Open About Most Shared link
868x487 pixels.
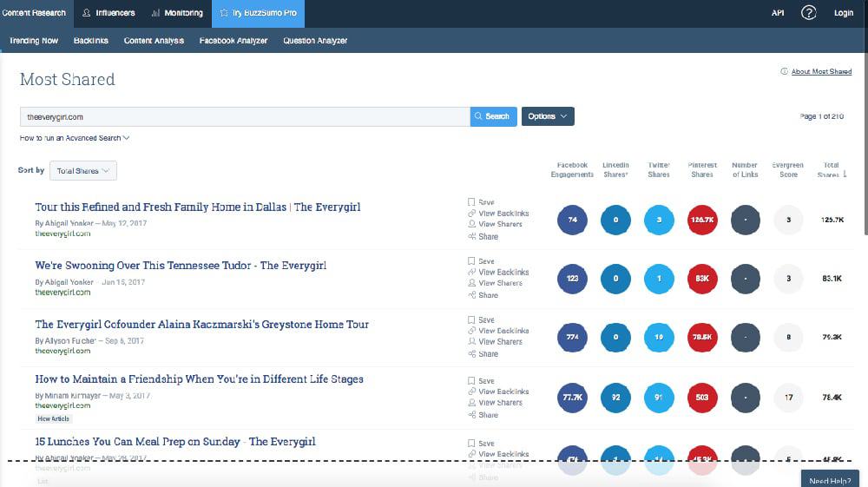(x=821, y=71)
